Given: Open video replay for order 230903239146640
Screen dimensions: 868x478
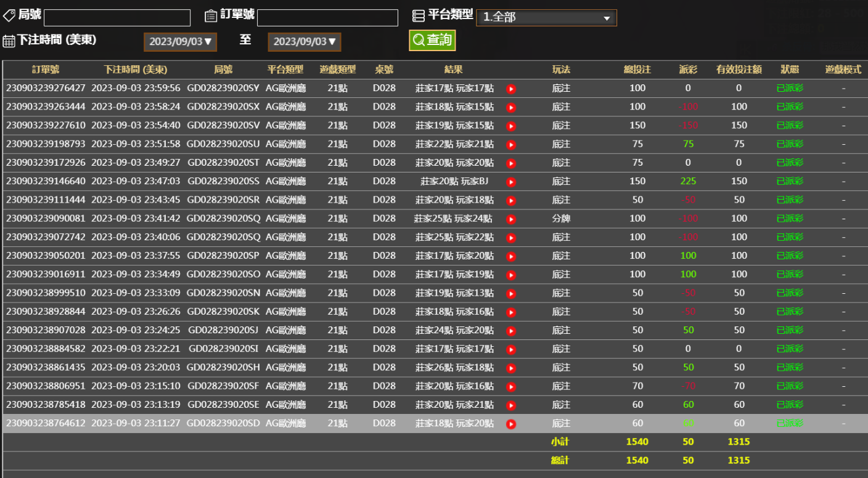Looking at the screenshot, I should [511, 182].
